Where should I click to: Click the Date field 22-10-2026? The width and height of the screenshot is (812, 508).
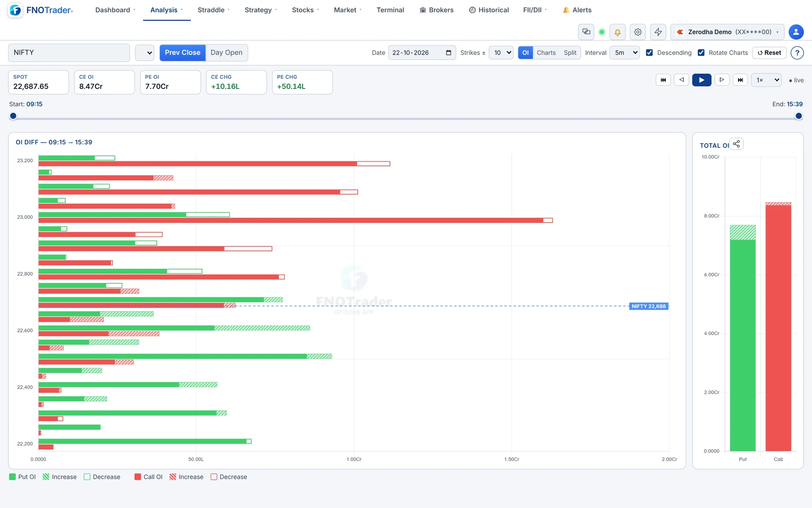(x=422, y=52)
